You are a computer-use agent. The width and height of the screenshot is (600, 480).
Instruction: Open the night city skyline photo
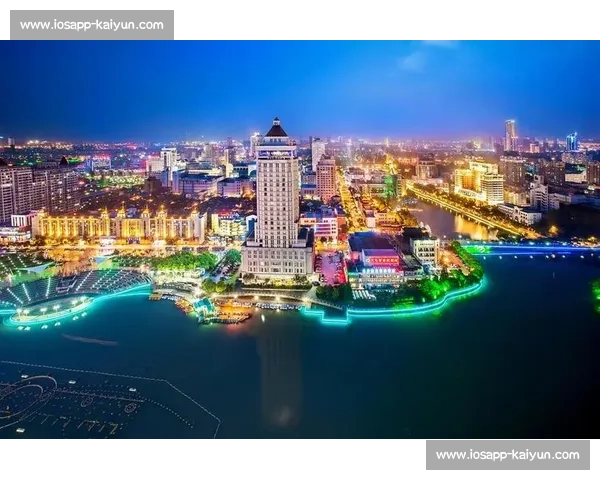300,240
